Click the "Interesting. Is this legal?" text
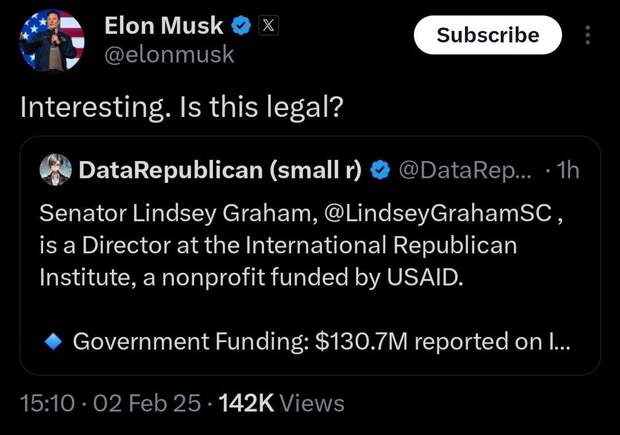The height and width of the screenshot is (435, 620). pos(182,108)
